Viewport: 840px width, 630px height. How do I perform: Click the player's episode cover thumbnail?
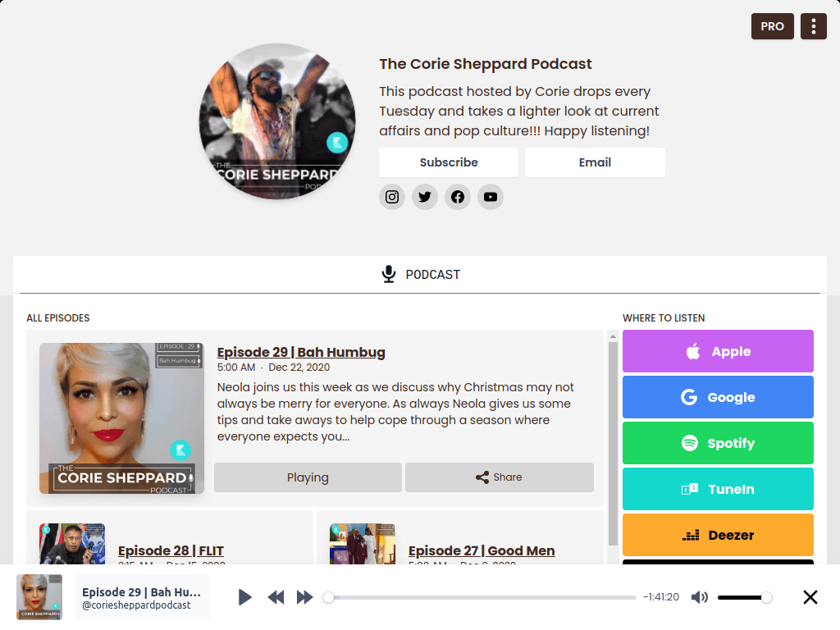[x=39, y=597]
